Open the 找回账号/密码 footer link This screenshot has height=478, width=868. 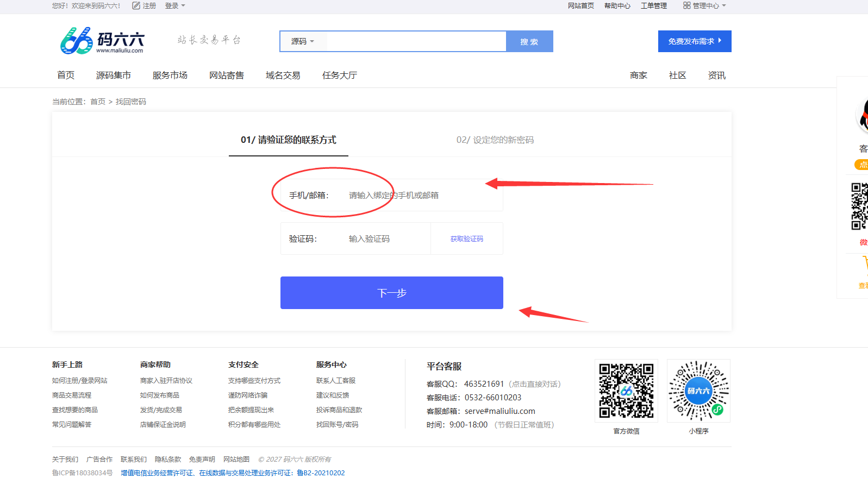tap(337, 425)
